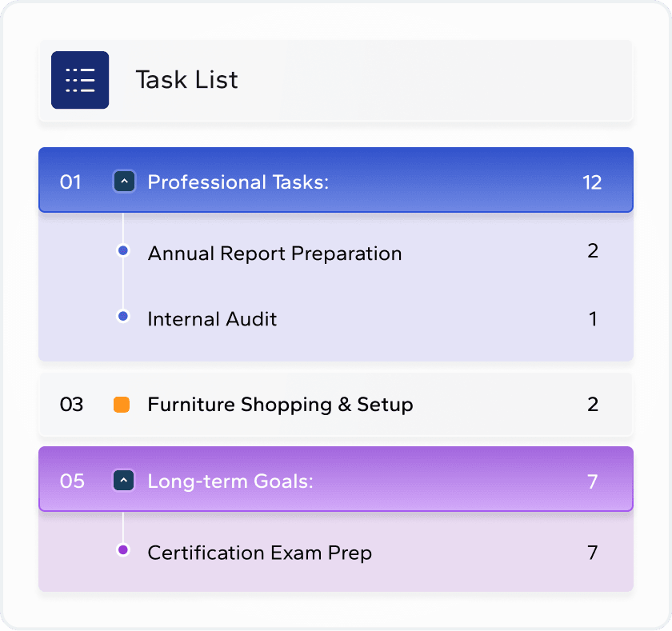Click the number 05 on the purple header
Viewport: 672px width, 631px height.
pos(72,481)
